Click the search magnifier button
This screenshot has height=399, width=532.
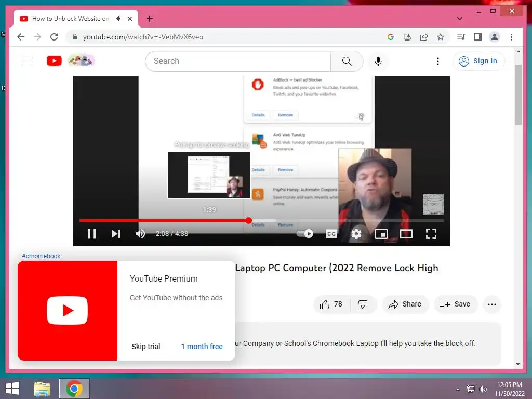pos(347,61)
